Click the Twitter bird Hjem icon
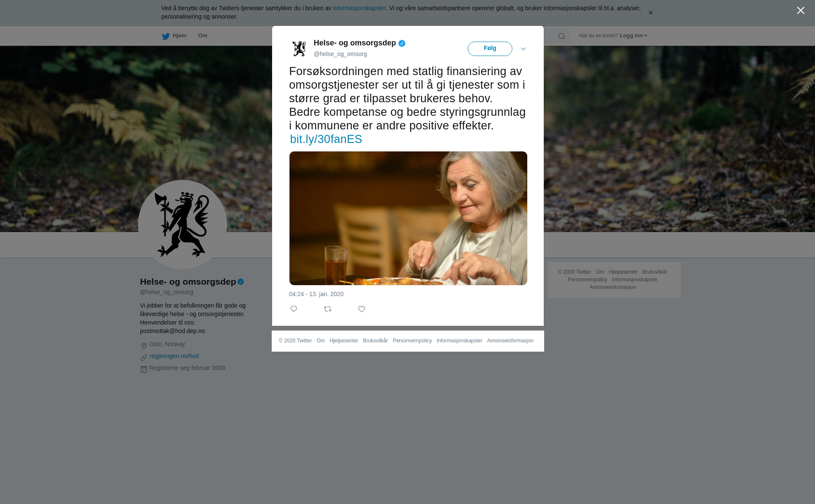 coord(166,36)
